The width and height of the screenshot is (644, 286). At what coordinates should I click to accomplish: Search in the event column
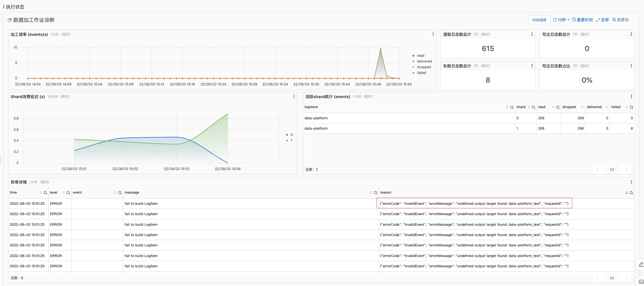(x=120, y=193)
